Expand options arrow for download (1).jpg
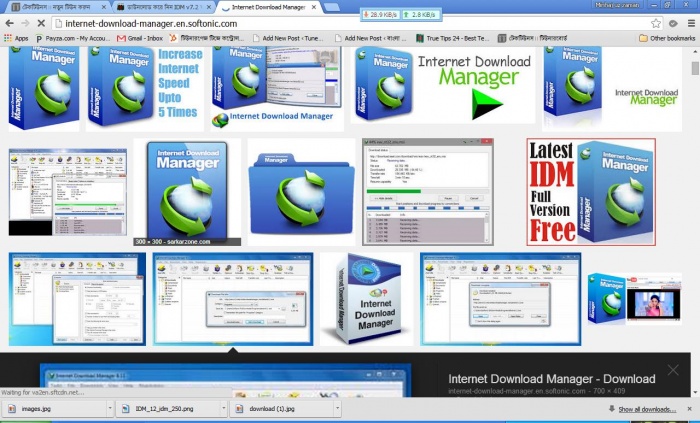700x423 pixels. click(x=338, y=408)
